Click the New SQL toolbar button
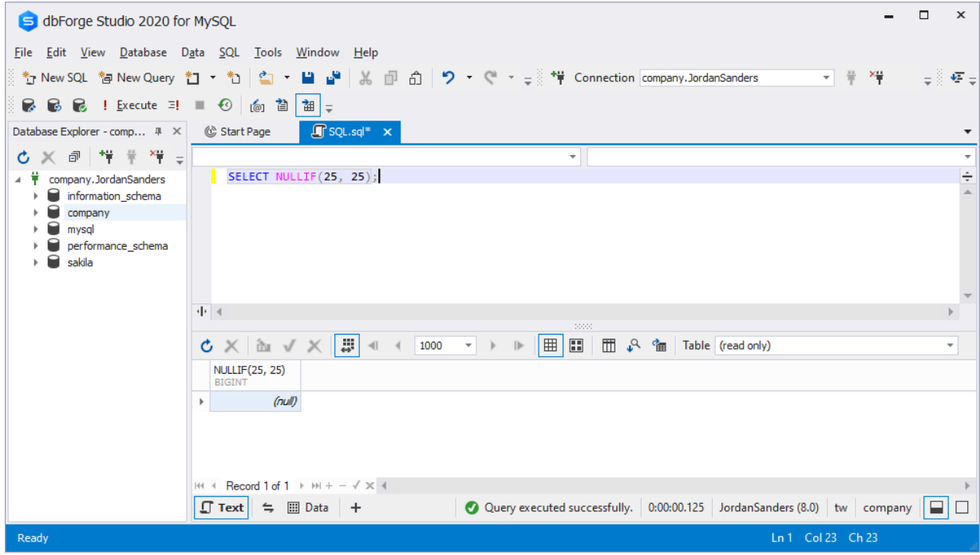 [x=55, y=77]
